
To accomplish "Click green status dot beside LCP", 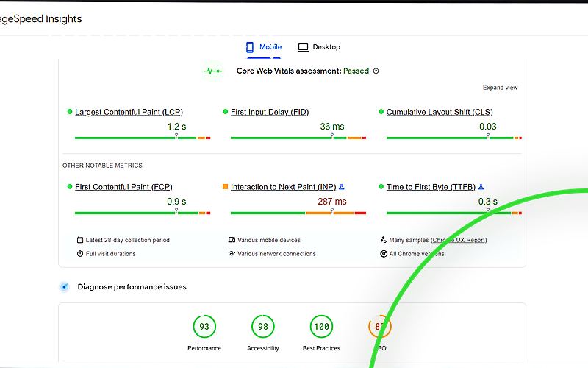I will (x=69, y=112).
